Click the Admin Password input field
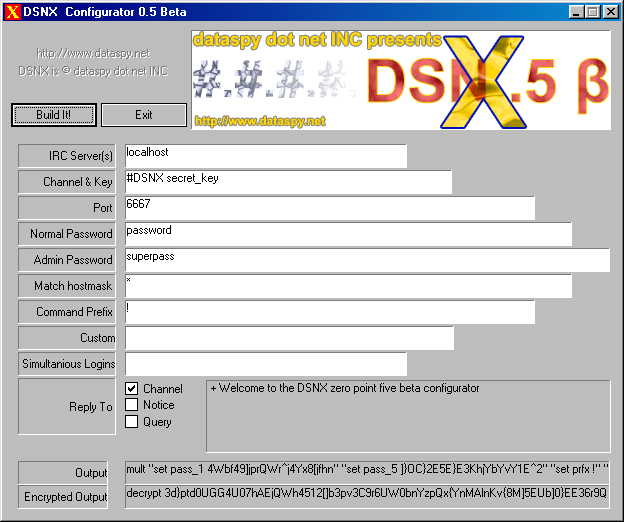Screen dimensions: 624x522 pos(366,260)
